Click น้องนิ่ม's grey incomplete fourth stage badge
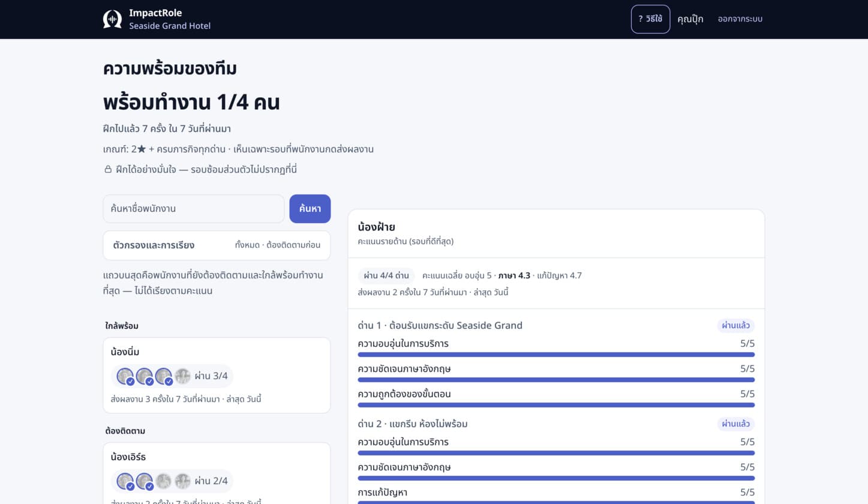Screen dimensions: 868x504 pyautogui.click(x=182, y=376)
